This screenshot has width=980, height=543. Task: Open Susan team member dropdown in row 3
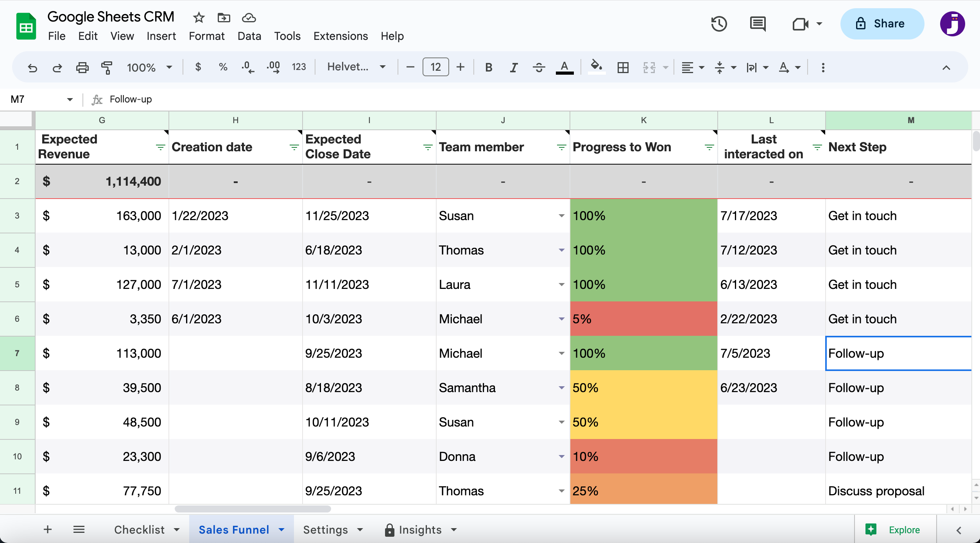point(561,216)
